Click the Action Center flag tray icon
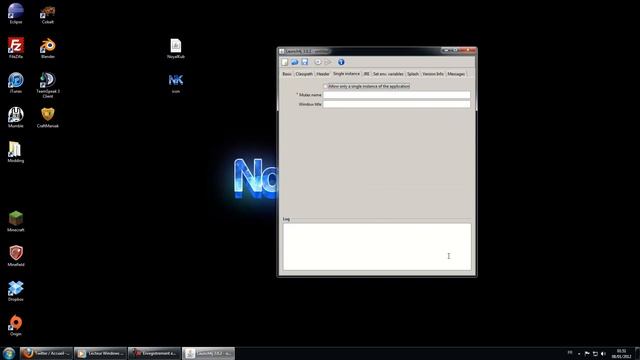 (x=587, y=353)
